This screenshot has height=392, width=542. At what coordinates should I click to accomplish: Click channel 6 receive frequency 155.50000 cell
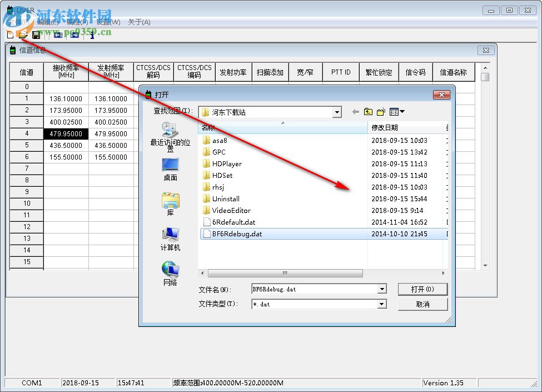click(66, 157)
